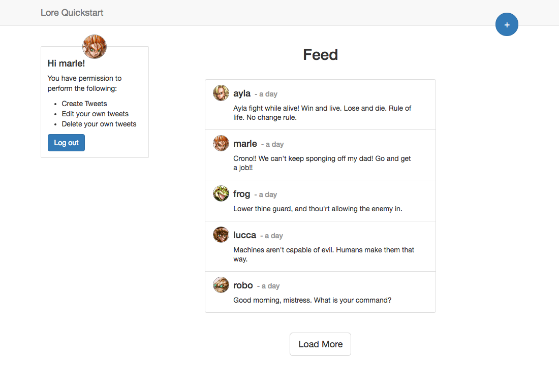
Task: Click ayla's avatar in the feed
Action: (221, 93)
